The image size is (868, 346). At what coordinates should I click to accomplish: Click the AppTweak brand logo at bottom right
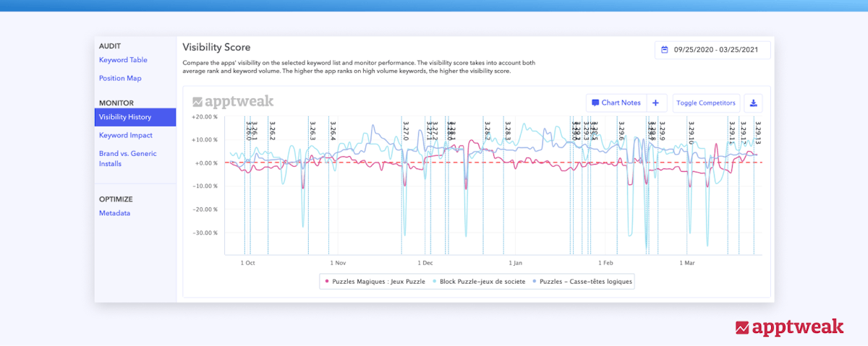pos(789,327)
